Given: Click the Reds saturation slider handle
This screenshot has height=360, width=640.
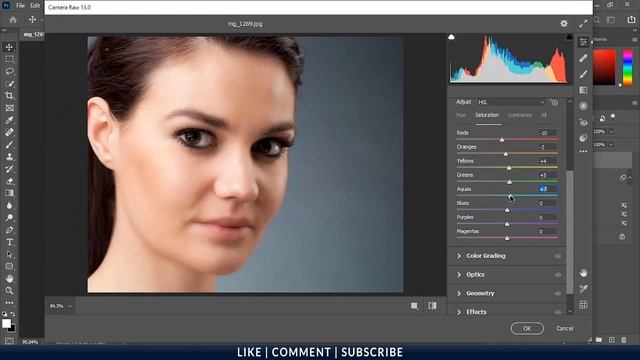Looking at the screenshot, I should pyautogui.click(x=502, y=140).
